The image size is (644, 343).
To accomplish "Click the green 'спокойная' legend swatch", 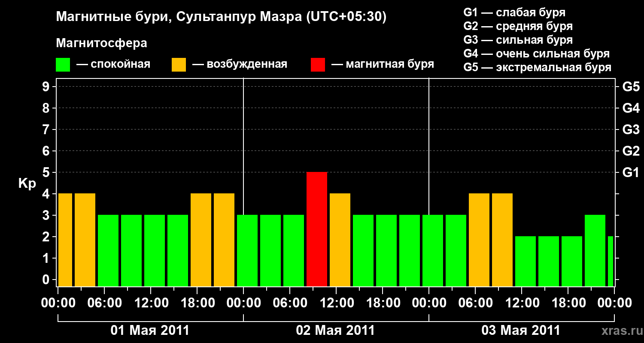I will (x=63, y=64).
